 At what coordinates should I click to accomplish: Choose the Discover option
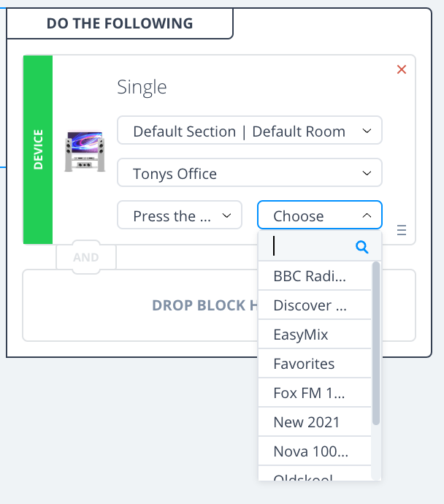click(310, 305)
